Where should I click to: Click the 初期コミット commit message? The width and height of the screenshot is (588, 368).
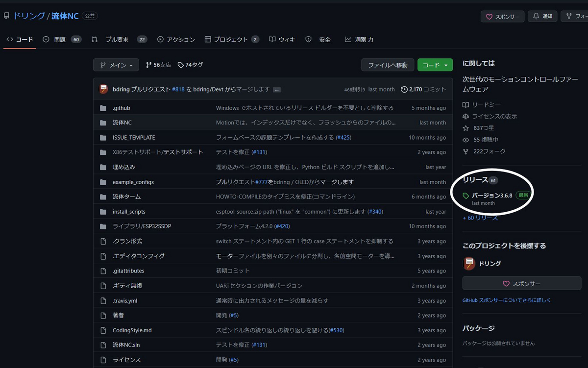click(x=233, y=270)
